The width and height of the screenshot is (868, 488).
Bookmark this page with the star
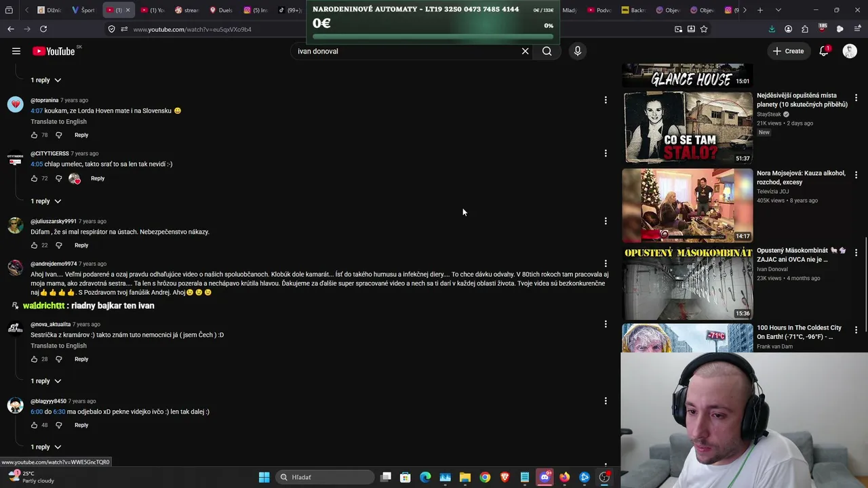coord(704,29)
